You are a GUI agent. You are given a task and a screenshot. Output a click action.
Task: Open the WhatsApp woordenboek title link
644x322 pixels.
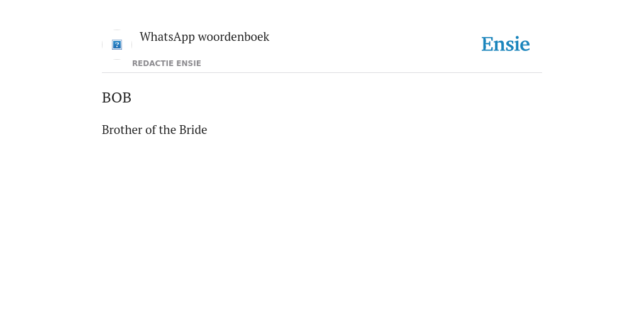(204, 37)
